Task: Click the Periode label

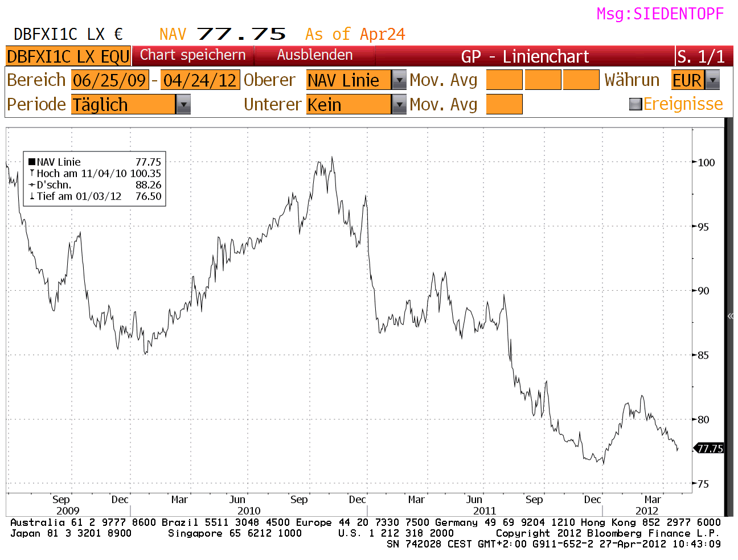Action: tap(36, 105)
